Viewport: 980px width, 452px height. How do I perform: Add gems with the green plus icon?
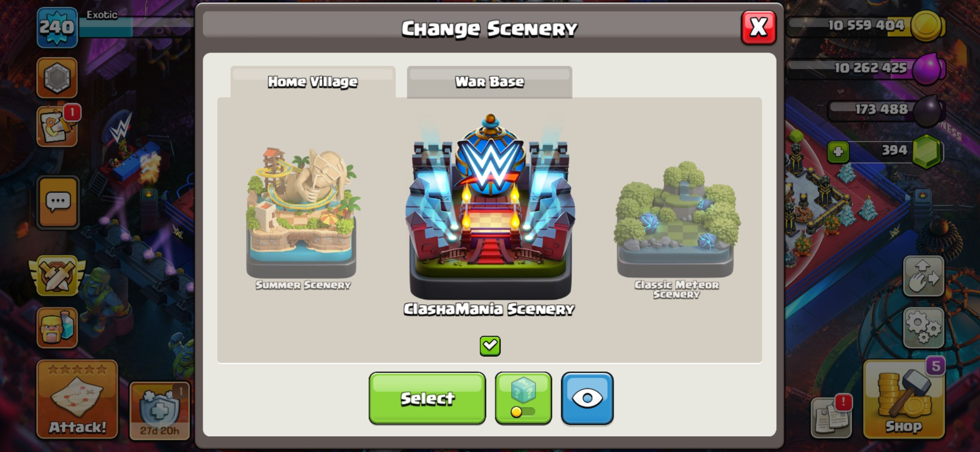(838, 152)
